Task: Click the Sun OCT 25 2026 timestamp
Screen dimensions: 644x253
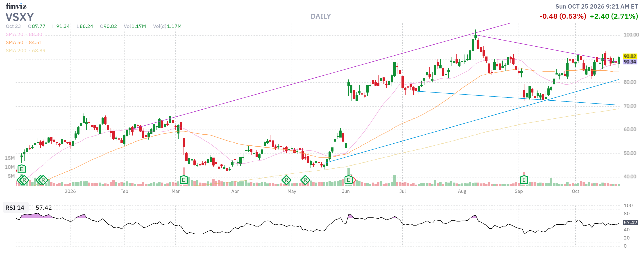Action: click(596, 7)
